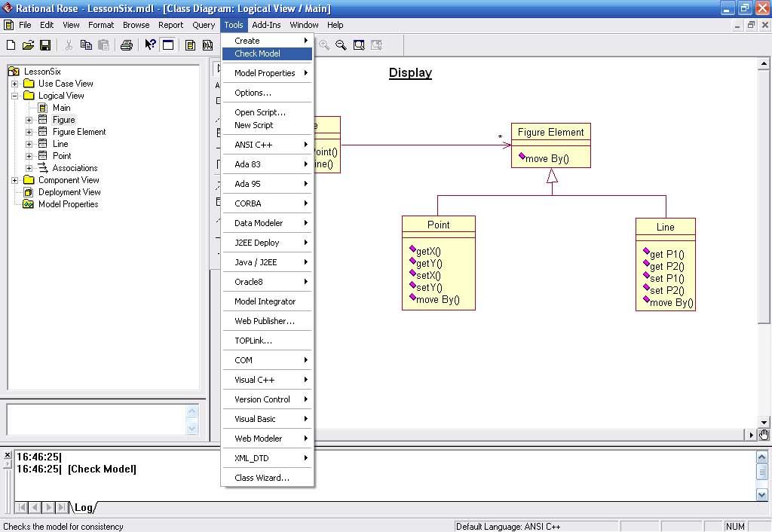Activate the context help arrow icon
The width and height of the screenshot is (772, 532).
pyautogui.click(x=150, y=44)
